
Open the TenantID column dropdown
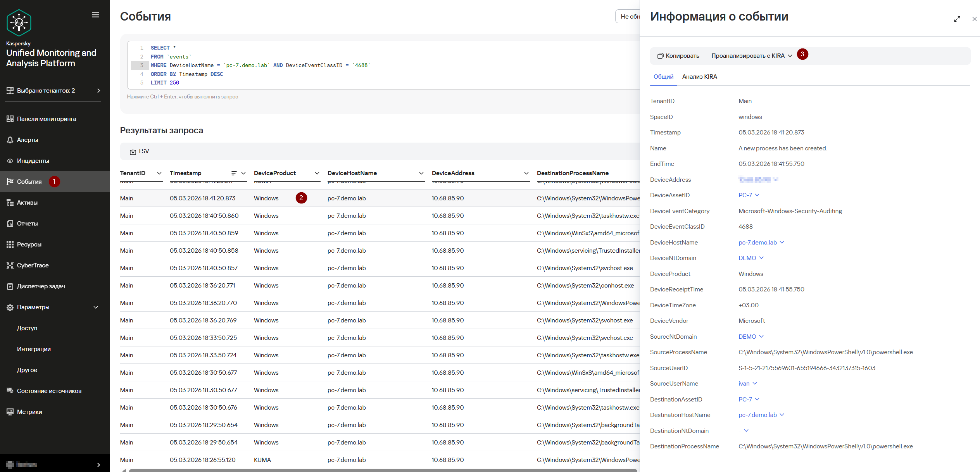click(x=159, y=173)
